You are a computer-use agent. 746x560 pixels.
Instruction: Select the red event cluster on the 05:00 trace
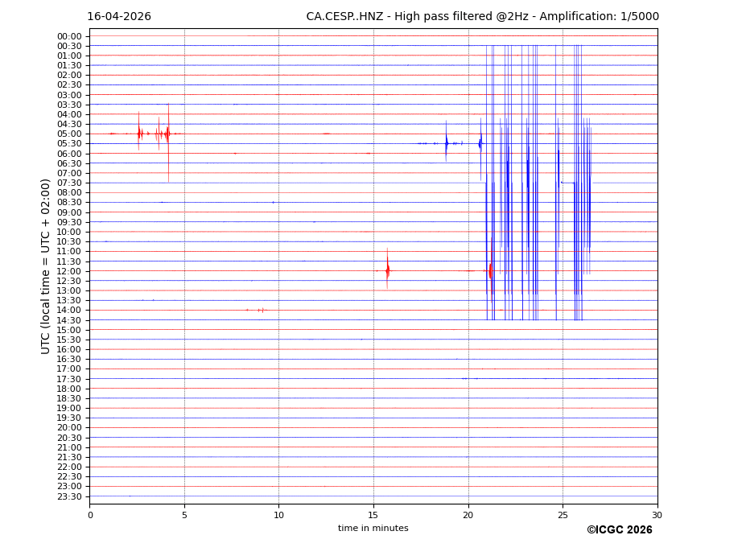[x=153, y=134]
